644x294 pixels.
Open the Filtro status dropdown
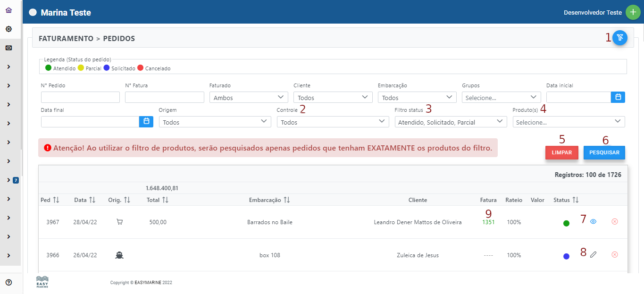click(x=450, y=122)
